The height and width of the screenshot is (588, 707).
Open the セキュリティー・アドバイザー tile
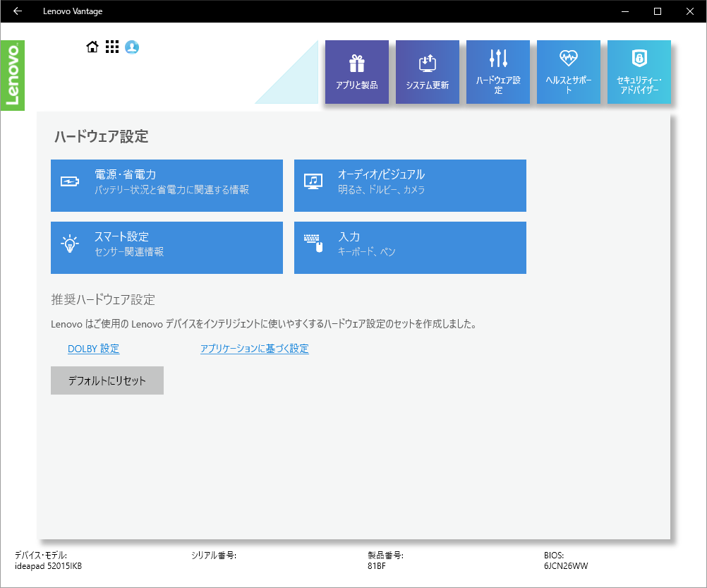(x=639, y=72)
